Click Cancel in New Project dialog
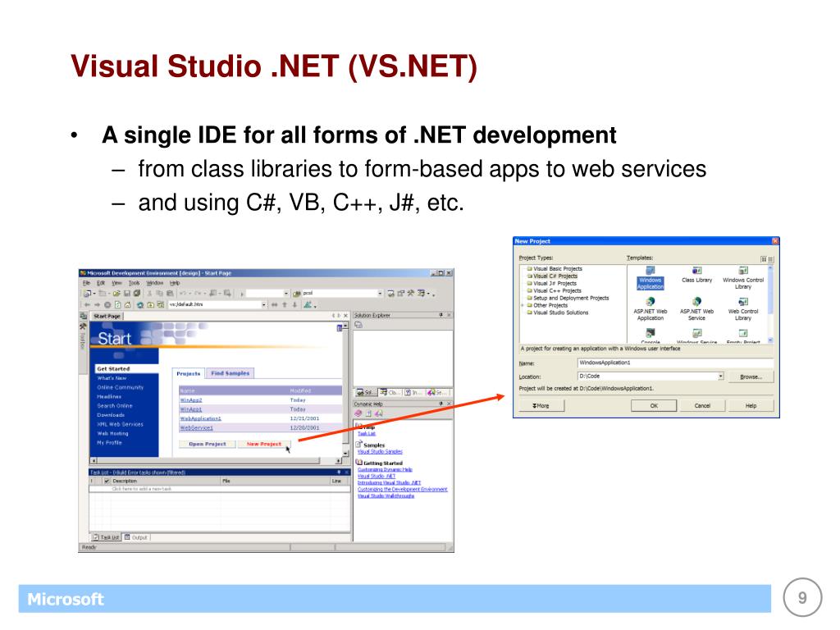The image size is (840, 630). click(702, 405)
